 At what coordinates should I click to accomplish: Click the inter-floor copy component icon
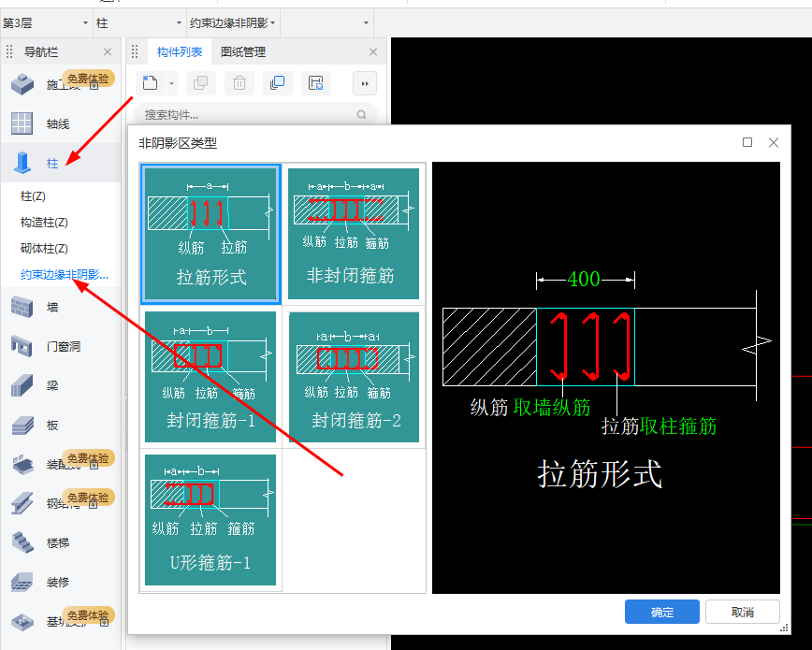tap(278, 83)
